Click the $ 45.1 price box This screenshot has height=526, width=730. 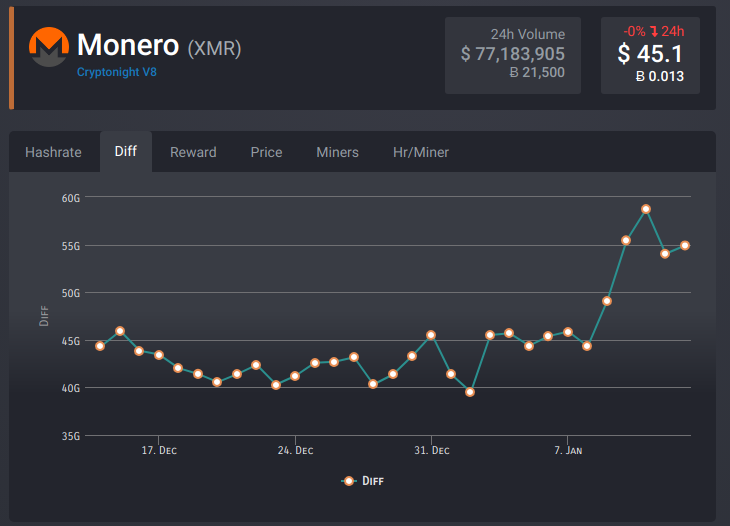[x=650, y=55]
